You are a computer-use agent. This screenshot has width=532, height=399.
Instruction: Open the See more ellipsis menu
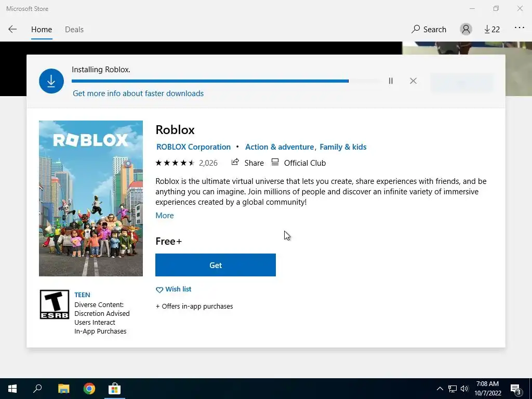[x=519, y=28]
